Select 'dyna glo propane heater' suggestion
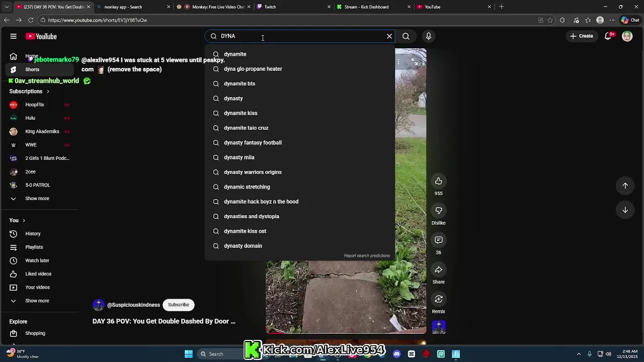The image size is (644, 362). [300, 69]
